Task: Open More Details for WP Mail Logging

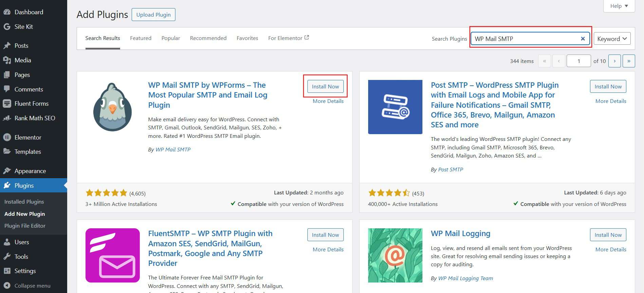Action: pos(611,249)
